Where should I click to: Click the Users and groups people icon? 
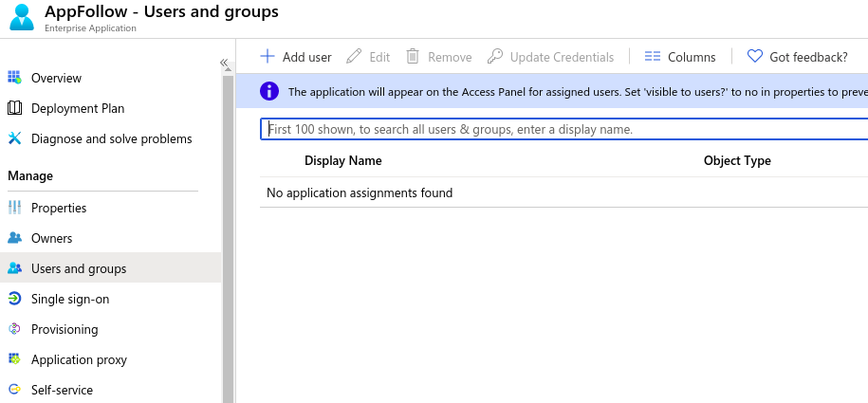(x=14, y=268)
